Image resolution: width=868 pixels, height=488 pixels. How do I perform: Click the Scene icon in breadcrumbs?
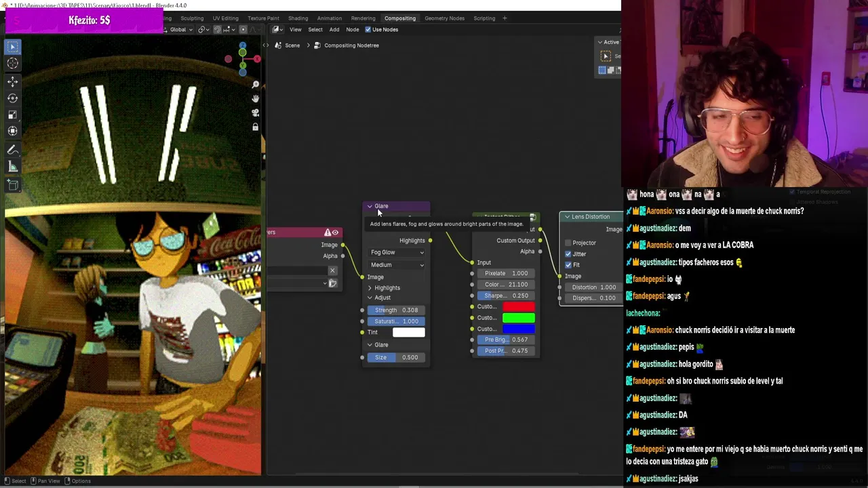click(279, 45)
